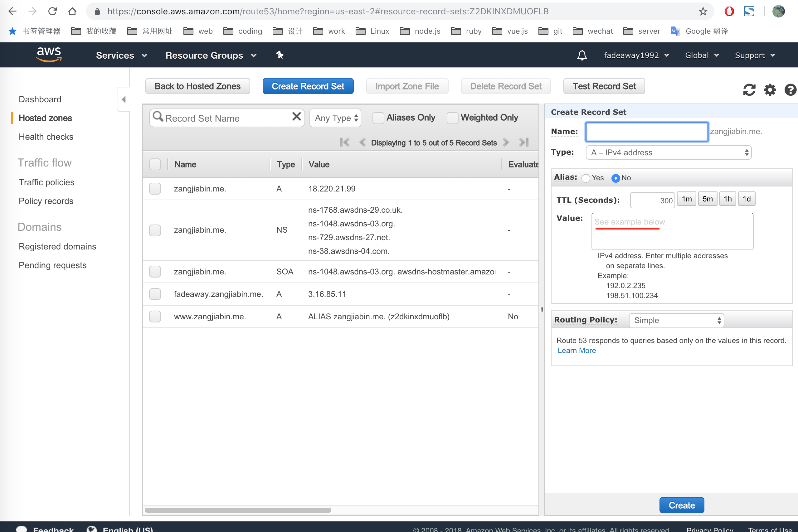Select the fadeaway.zangjiabin.me. record checkbox

(155, 294)
